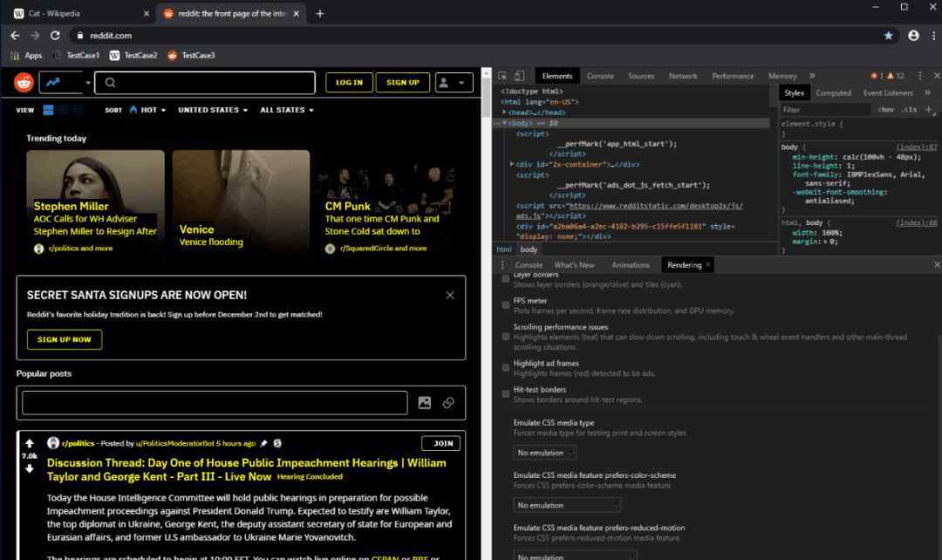Bookmark this page with the star icon
Viewport: 942px width, 560px height.
click(x=888, y=36)
